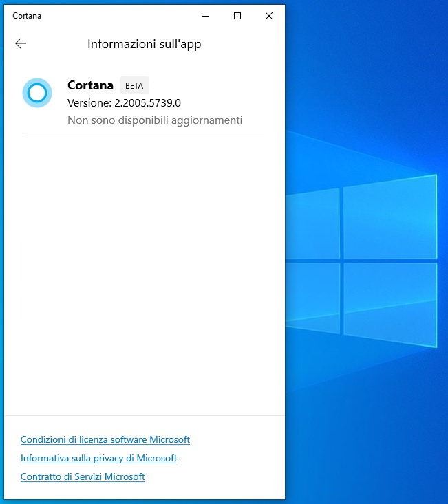Minimize the Cortana window
448x504 pixels.
point(206,16)
